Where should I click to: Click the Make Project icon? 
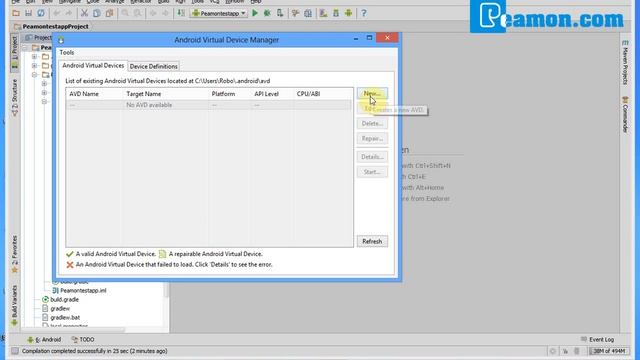(181, 13)
